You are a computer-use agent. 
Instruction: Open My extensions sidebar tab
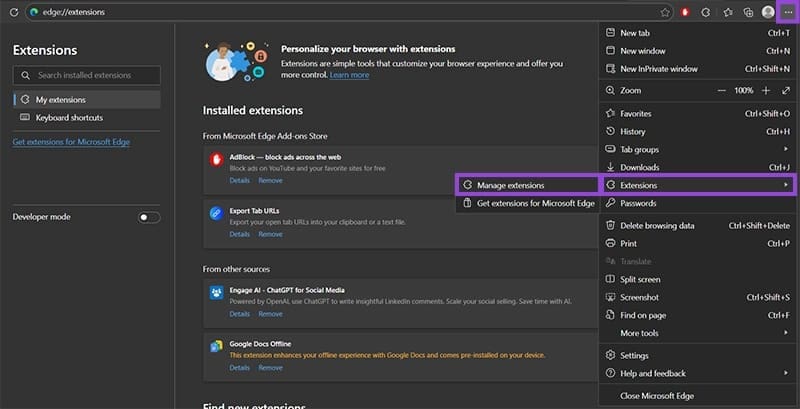[87, 99]
